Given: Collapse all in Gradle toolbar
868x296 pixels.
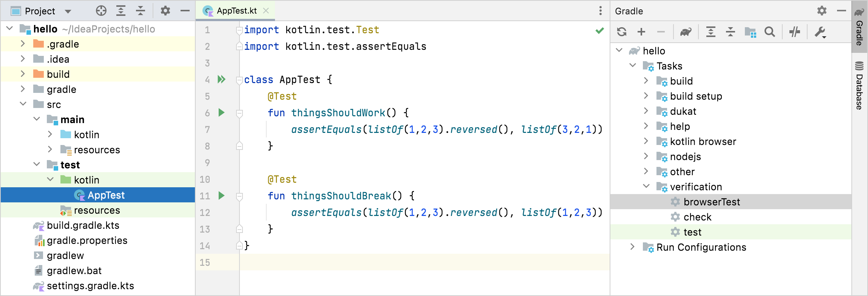Looking at the screenshot, I should click(x=731, y=32).
